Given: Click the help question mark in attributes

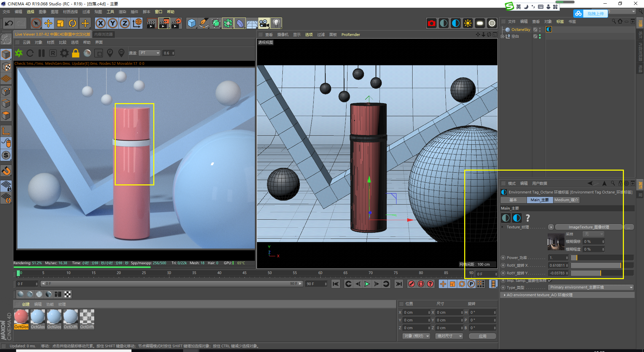Looking at the screenshot, I should pos(528,218).
